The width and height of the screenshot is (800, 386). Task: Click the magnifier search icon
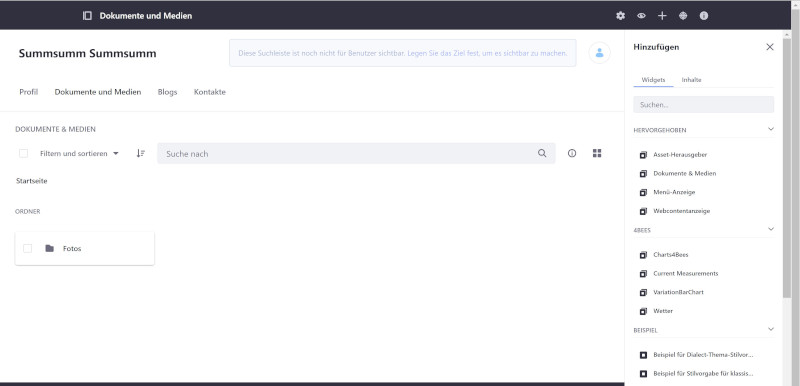coord(542,153)
